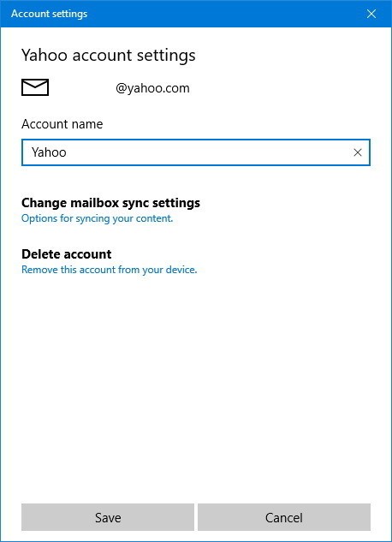The width and height of the screenshot is (392, 542).
Task: Click empty blue title bar area
Action: pyautogui.click(x=224, y=14)
